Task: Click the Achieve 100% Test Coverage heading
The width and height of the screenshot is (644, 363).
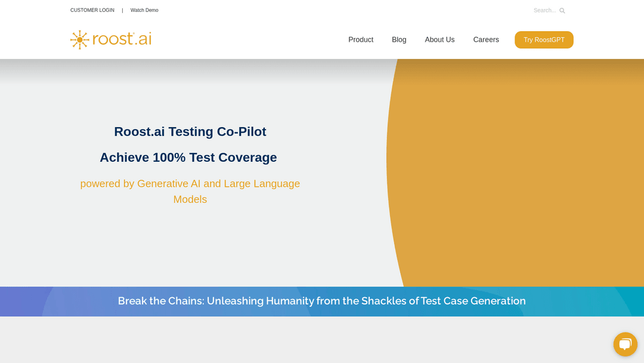Action: (188, 158)
